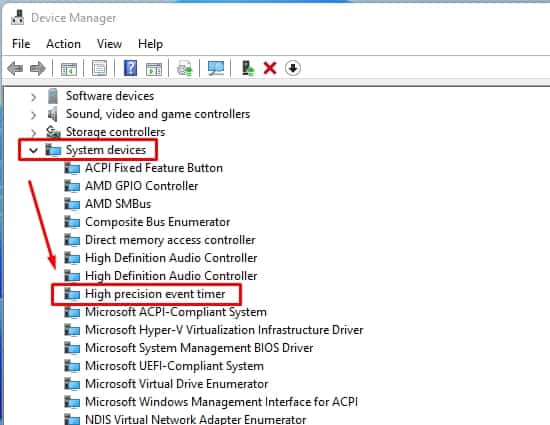Select AMD SMBus device
Image resolution: width=550 pixels, height=425 pixels.
point(118,204)
